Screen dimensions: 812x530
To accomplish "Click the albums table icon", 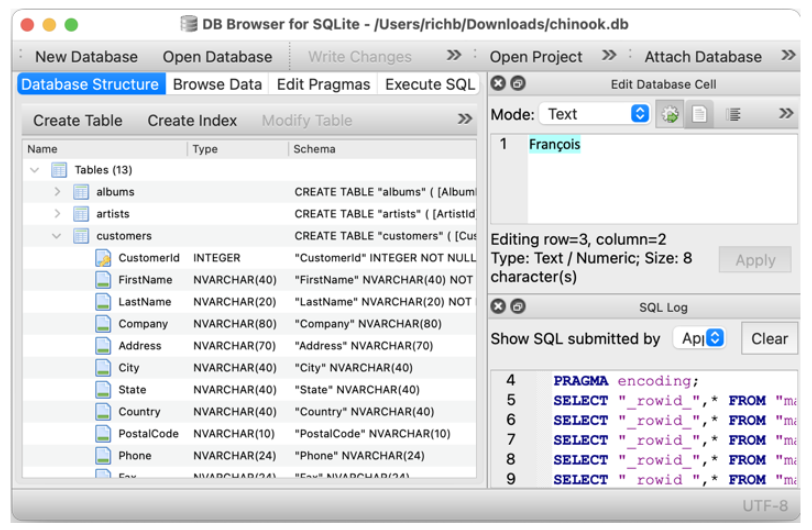I will pyautogui.click(x=81, y=192).
